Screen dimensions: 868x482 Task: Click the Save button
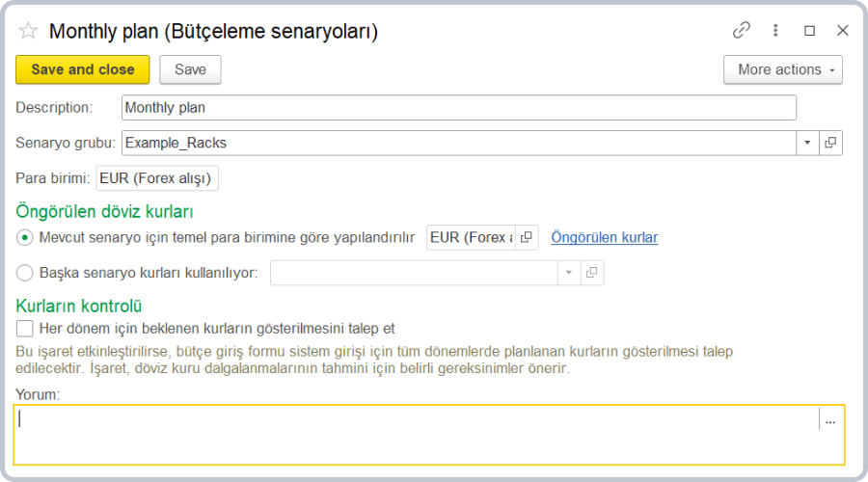pyautogui.click(x=190, y=69)
